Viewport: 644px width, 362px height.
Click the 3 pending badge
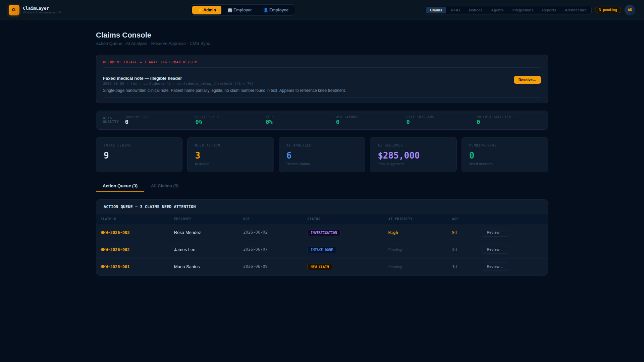tap(608, 10)
